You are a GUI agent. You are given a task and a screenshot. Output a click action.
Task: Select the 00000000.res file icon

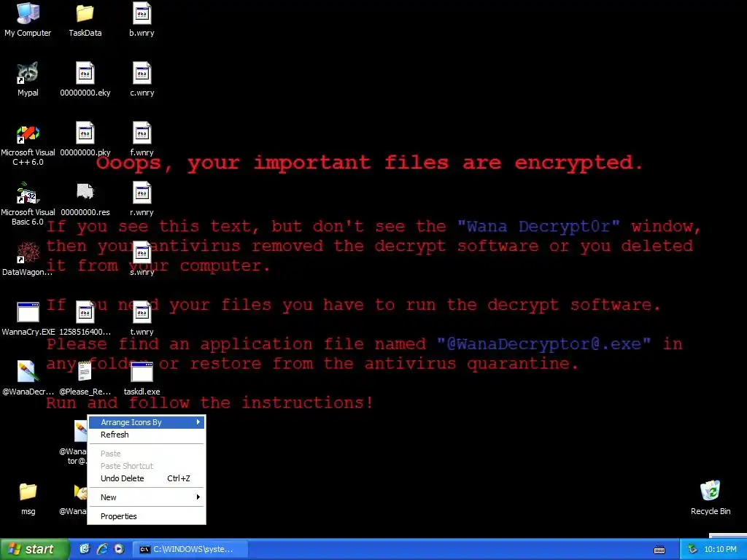[85, 199]
